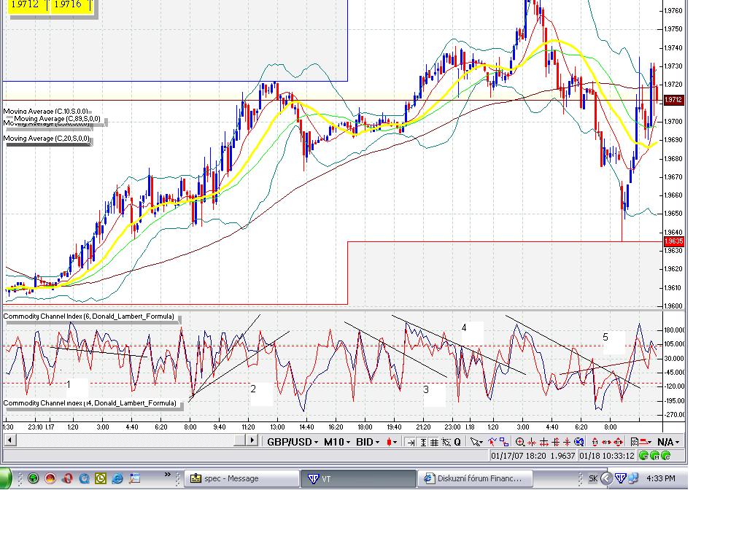Click the 01/18 10:33:12 status bar clock
Viewport: 747px width, 560px height.
[x=606, y=456]
